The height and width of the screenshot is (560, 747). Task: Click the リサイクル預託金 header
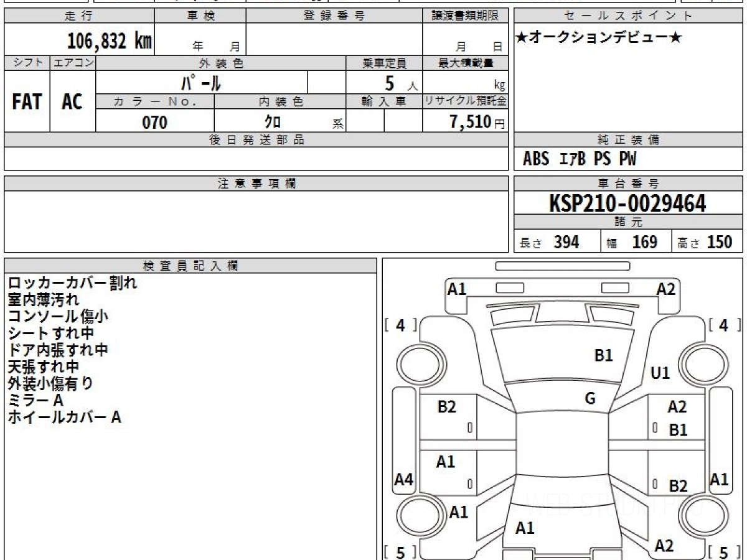tap(466, 101)
